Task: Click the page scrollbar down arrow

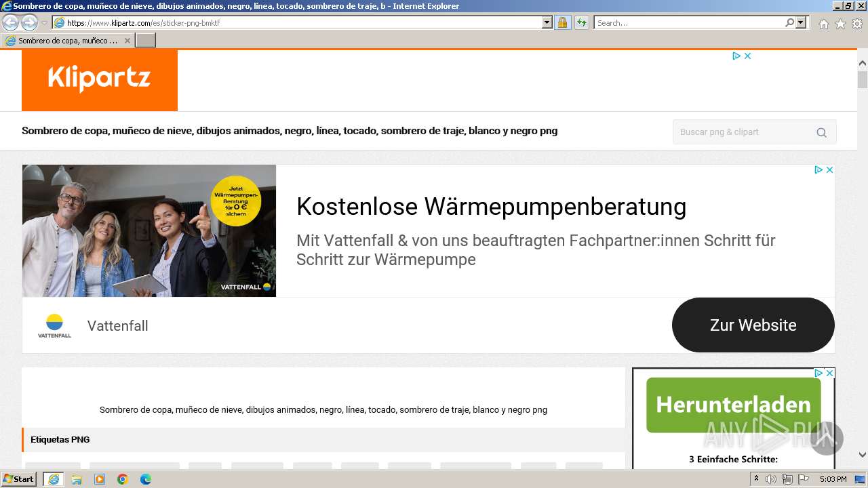Action: coord(863,455)
